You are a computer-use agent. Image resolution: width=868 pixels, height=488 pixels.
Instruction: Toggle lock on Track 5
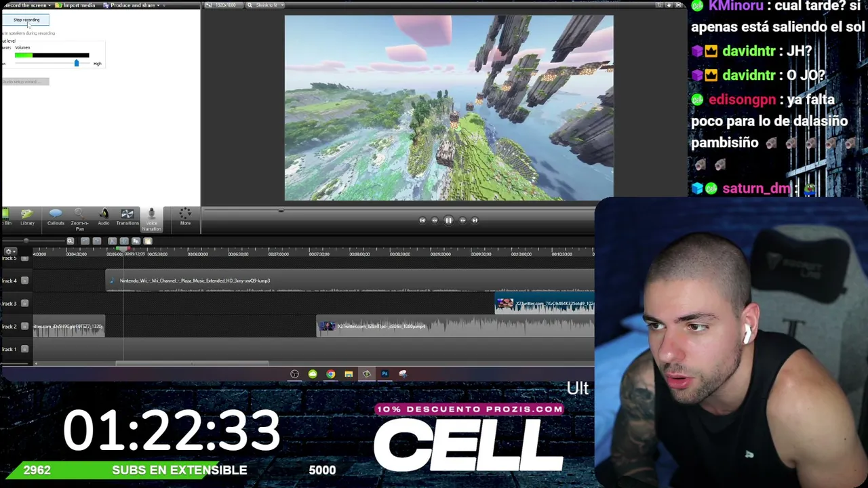pyautogui.click(x=25, y=258)
